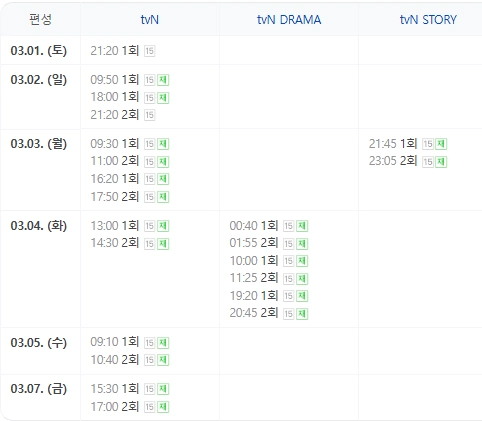The image size is (482, 421).
Task: Click the 09:30 1회 schedule entry
Action: pyautogui.click(x=114, y=144)
